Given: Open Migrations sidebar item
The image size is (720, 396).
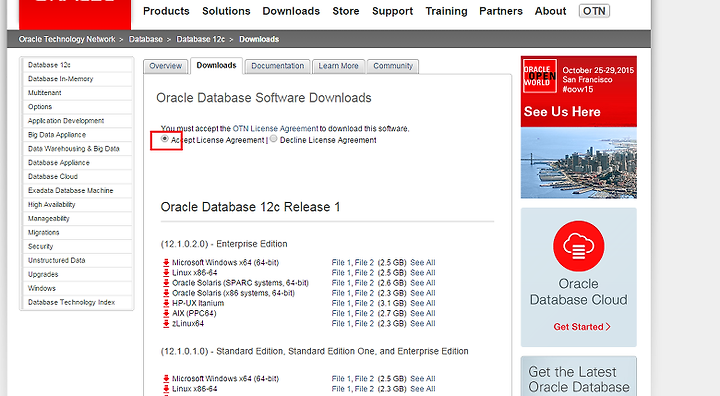Looking at the screenshot, I should click(77, 232).
